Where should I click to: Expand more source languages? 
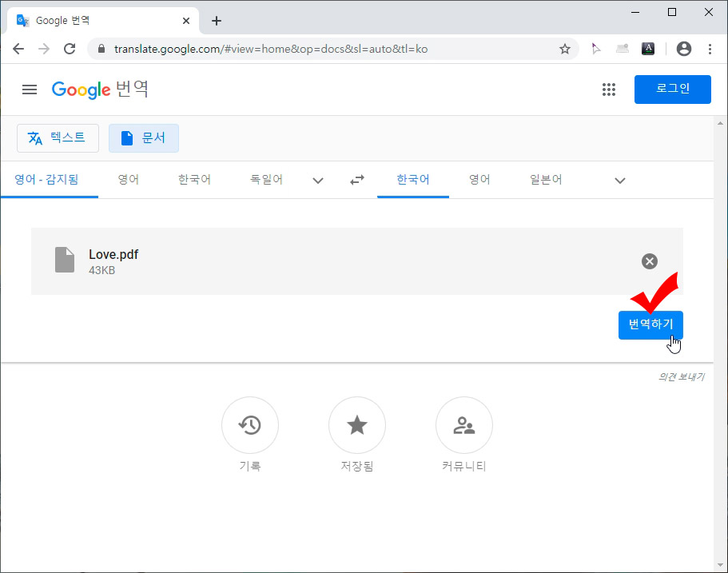pyautogui.click(x=317, y=180)
